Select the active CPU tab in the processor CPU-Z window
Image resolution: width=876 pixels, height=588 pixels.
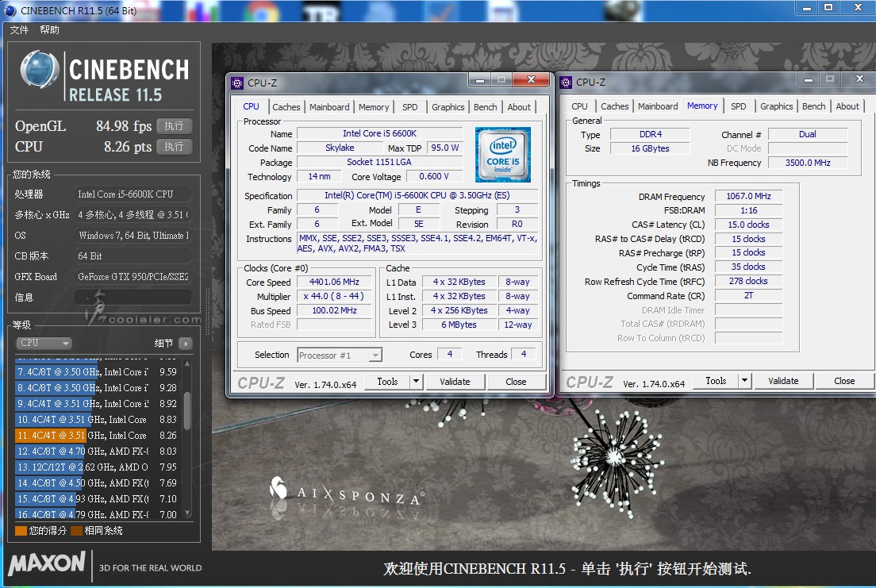click(252, 106)
